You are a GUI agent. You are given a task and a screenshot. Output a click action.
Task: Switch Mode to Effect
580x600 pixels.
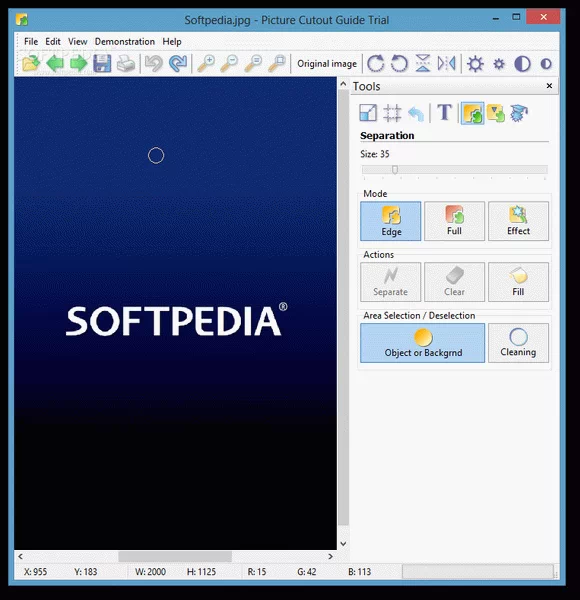tap(518, 221)
